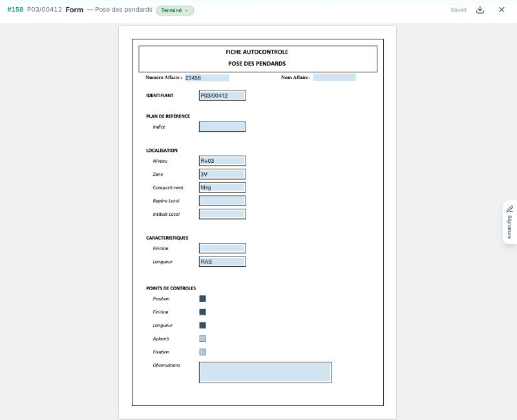Click the #158 item number link
Viewport: 517px width, 420px height.
click(15, 10)
